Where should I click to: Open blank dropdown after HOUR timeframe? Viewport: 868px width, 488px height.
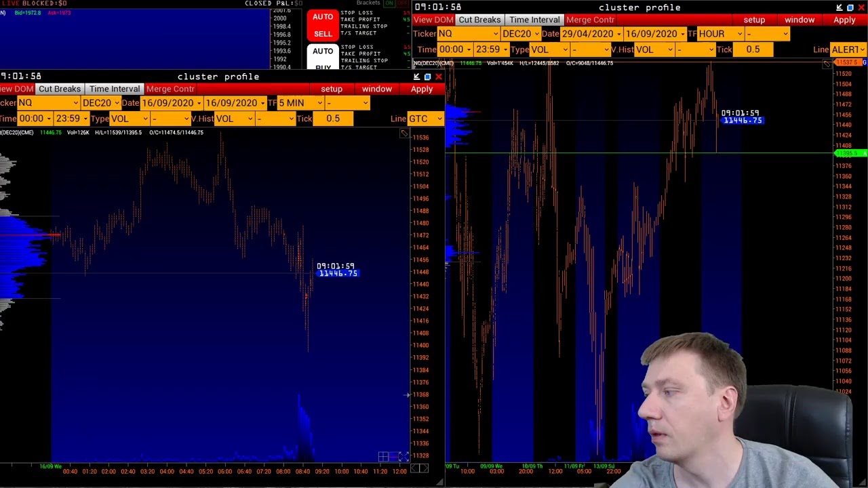(768, 34)
